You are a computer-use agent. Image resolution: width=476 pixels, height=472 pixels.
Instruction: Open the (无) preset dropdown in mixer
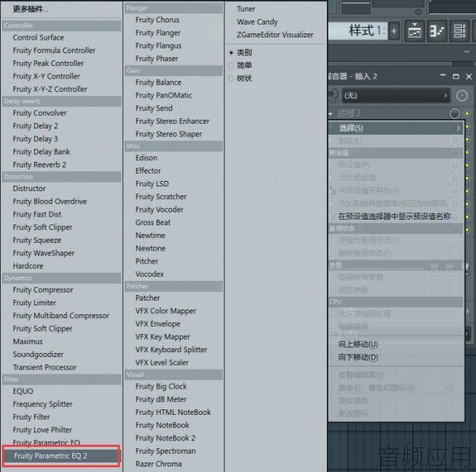[396, 96]
